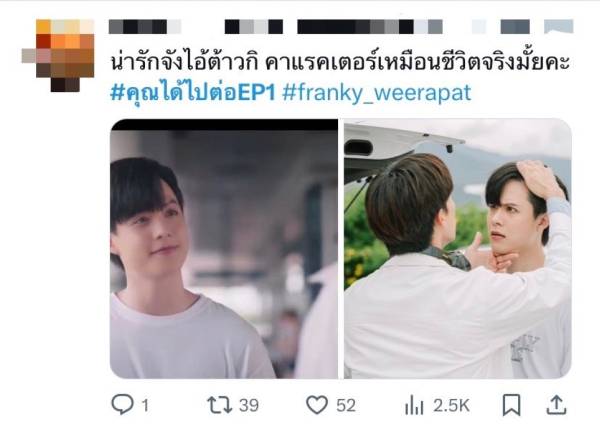
Task: Open the right photo by the car
Action: coord(458,249)
